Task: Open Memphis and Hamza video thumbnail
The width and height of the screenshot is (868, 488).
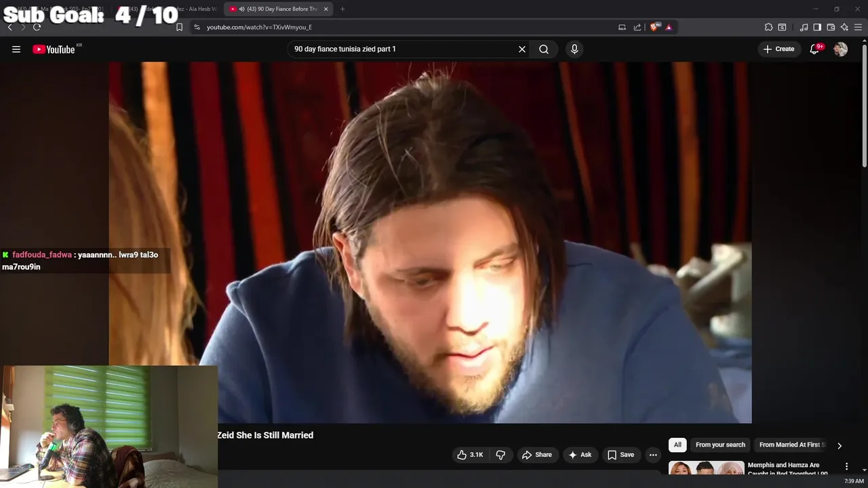Action: [x=706, y=468]
